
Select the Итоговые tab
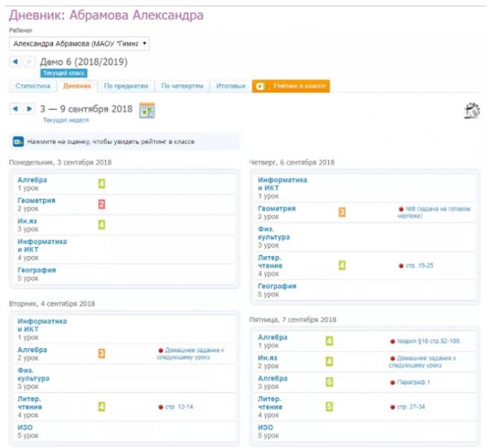click(231, 87)
